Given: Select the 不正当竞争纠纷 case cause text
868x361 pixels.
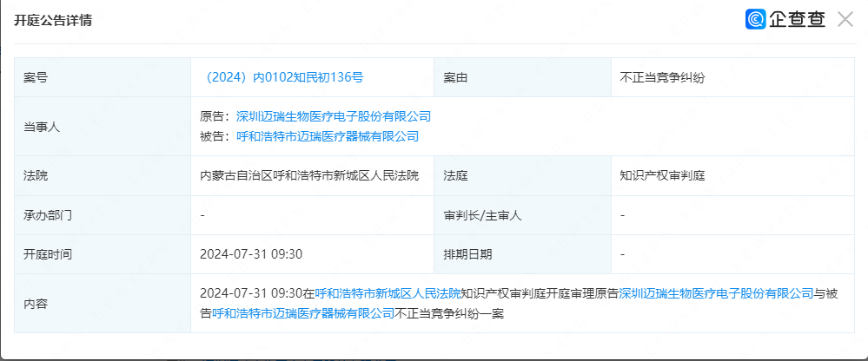Looking at the screenshot, I should 663,77.
